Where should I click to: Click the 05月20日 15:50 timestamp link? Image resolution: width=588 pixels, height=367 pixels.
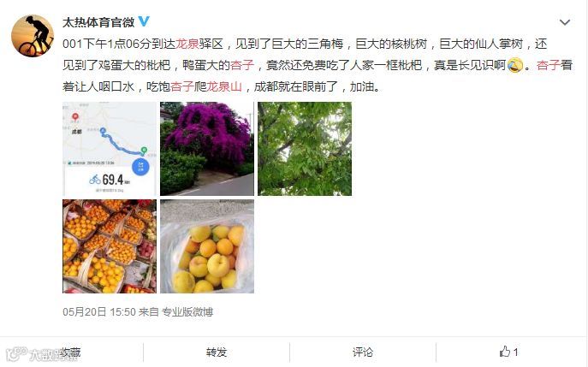coord(99,312)
